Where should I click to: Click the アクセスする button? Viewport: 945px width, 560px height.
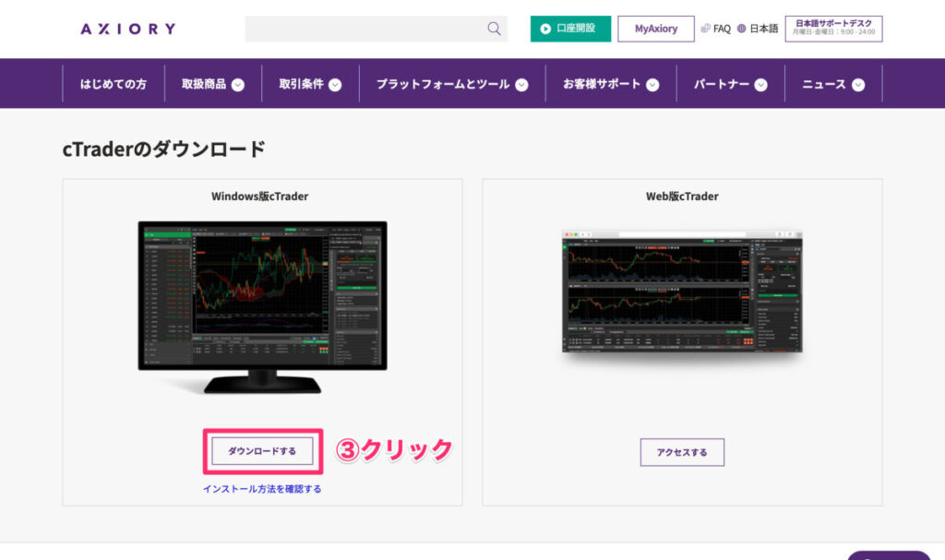coord(682,452)
